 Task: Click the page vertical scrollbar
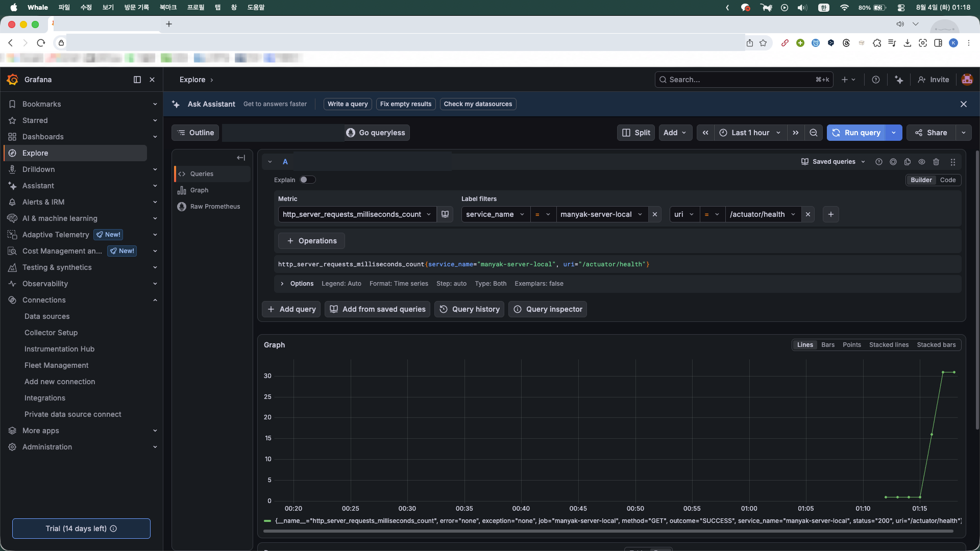(977, 289)
